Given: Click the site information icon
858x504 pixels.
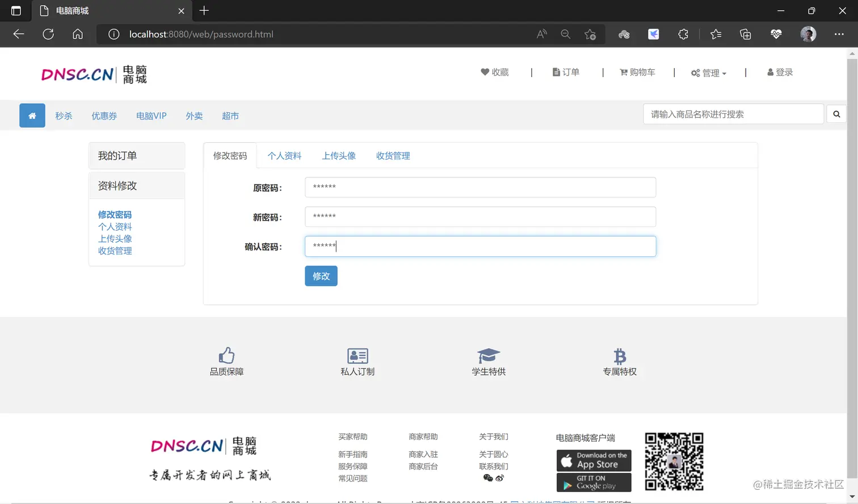Looking at the screenshot, I should pyautogui.click(x=113, y=34).
